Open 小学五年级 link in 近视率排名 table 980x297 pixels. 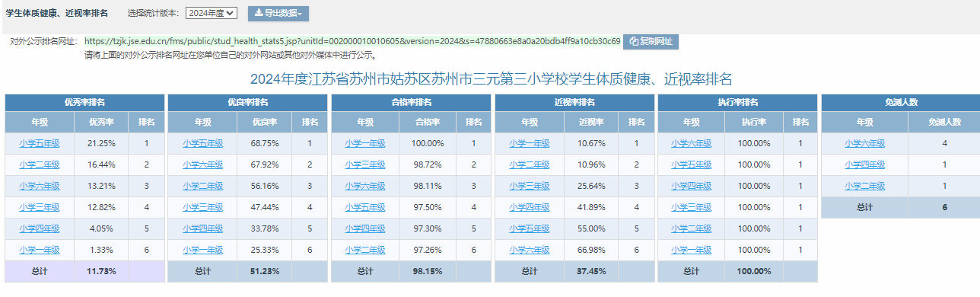pos(529,228)
